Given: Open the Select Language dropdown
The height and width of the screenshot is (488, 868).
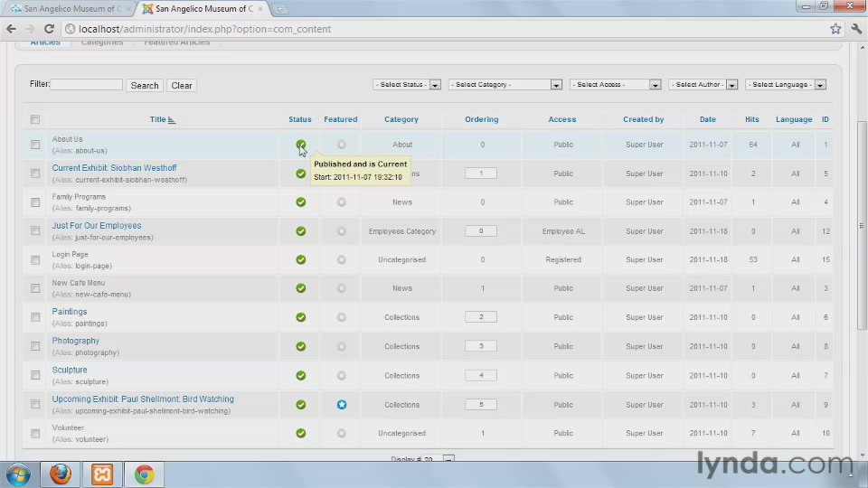Looking at the screenshot, I should pos(786,85).
